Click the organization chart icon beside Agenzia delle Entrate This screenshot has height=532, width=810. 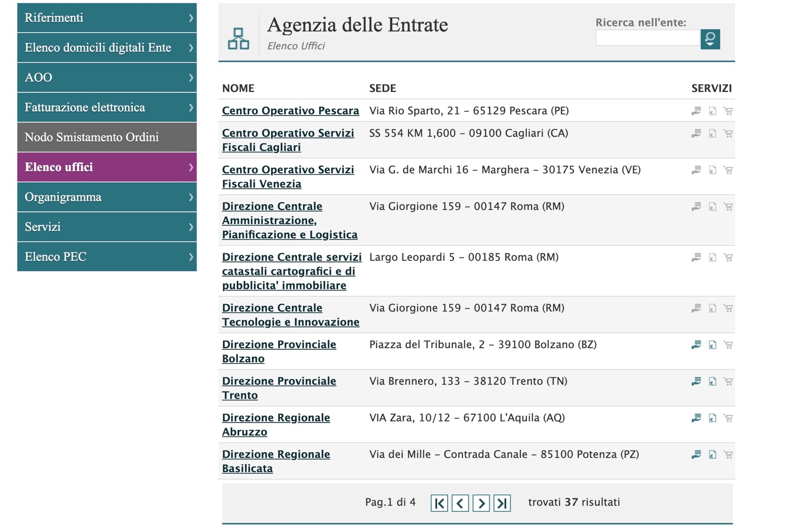coord(238,39)
